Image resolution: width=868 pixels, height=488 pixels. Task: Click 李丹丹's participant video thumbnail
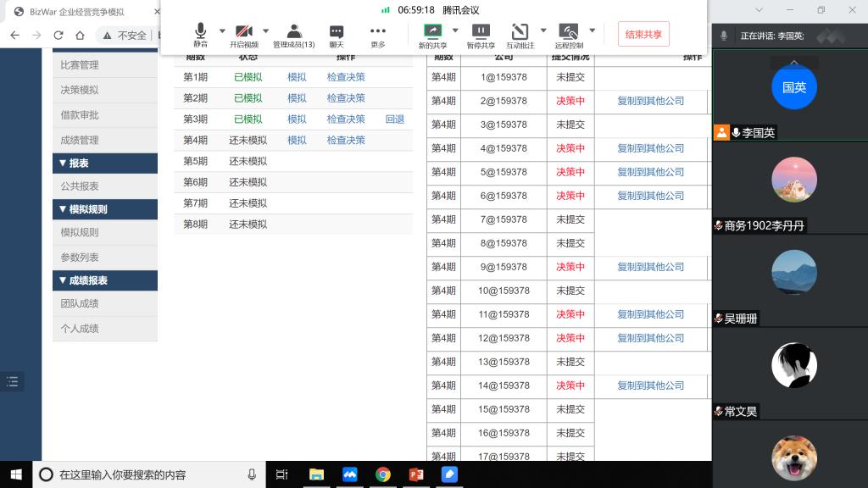point(793,180)
